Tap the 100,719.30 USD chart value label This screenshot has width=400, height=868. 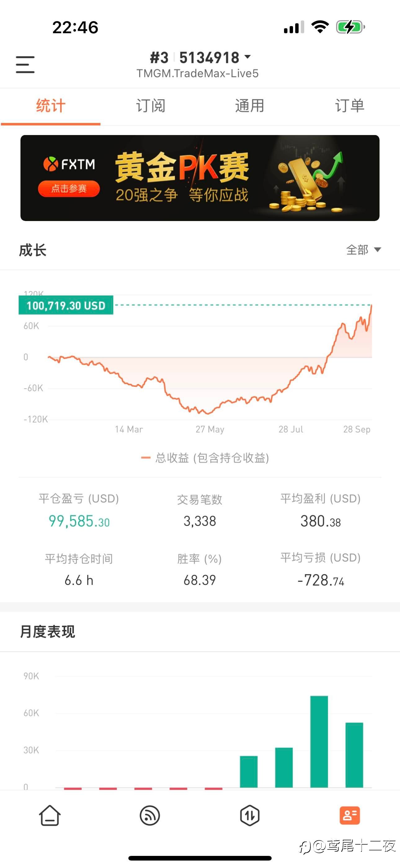66,305
